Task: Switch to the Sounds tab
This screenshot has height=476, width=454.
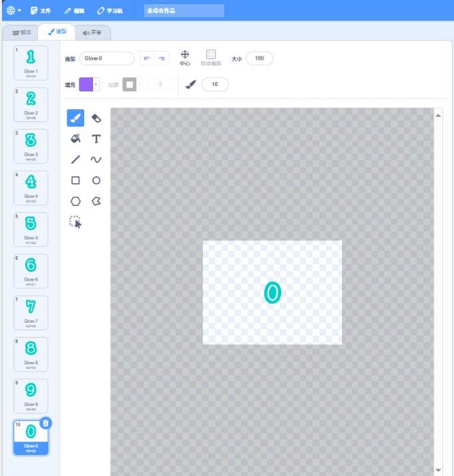Action: coord(92,33)
